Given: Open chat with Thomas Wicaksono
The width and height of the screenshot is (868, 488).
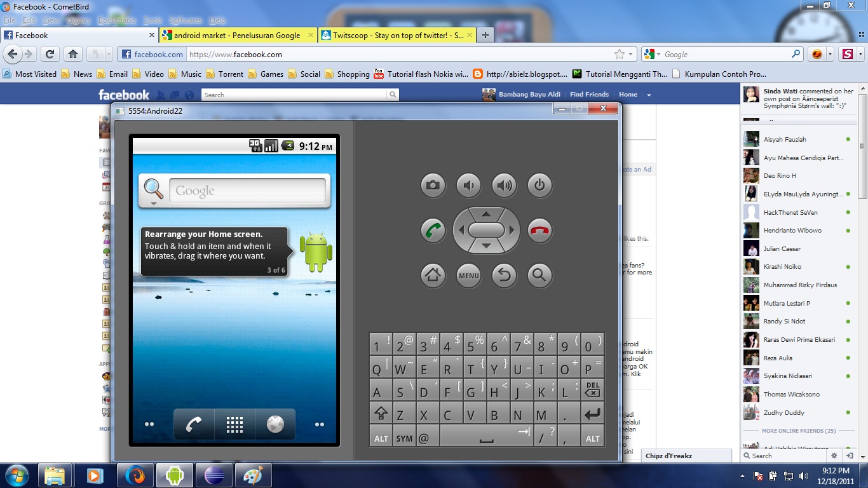Looking at the screenshot, I should pyautogui.click(x=797, y=394).
